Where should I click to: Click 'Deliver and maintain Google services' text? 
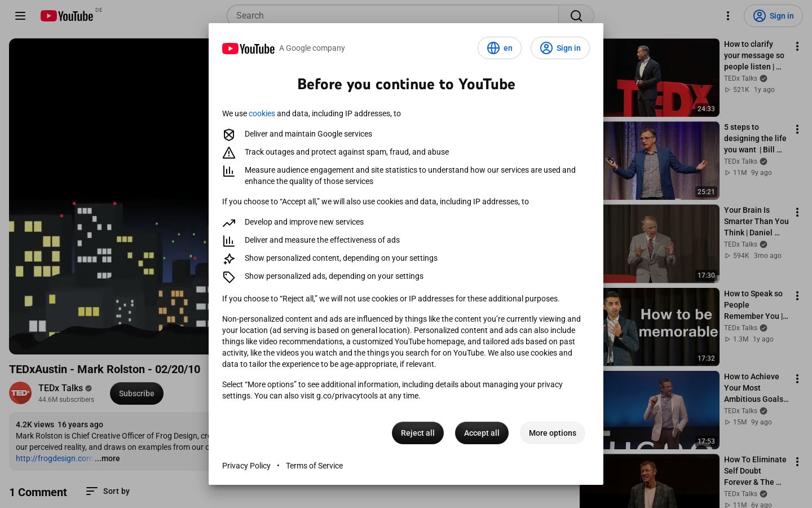(308, 134)
